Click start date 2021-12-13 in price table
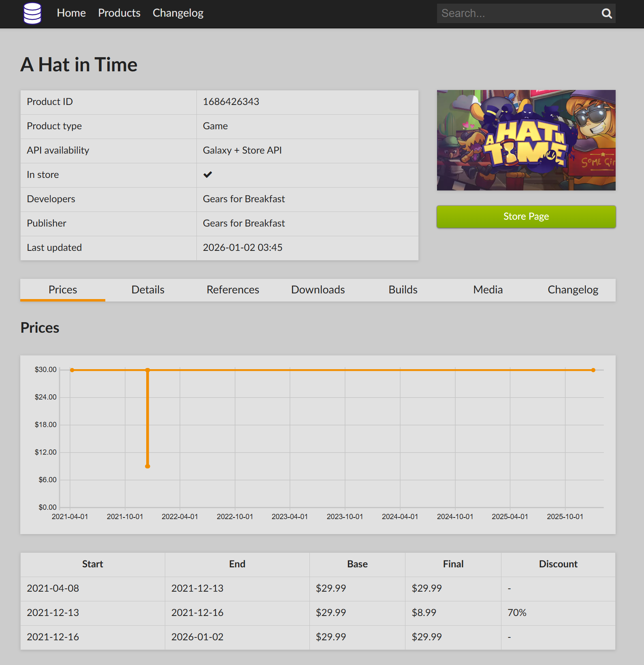Screen dimensions: 644x665 [x=53, y=613]
